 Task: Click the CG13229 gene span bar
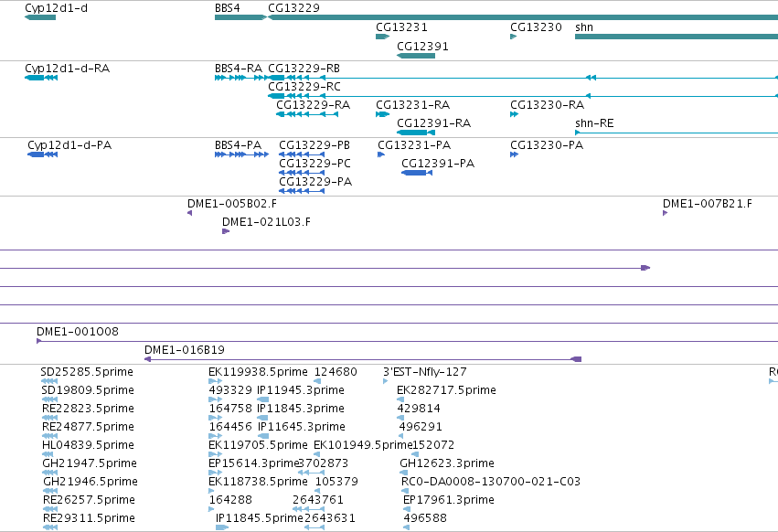523,17
